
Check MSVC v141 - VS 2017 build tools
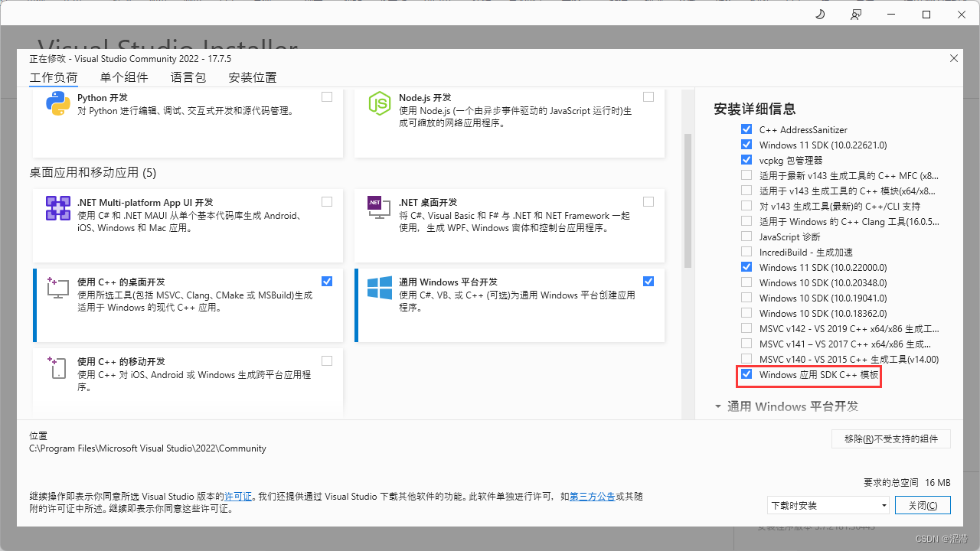(x=746, y=344)
